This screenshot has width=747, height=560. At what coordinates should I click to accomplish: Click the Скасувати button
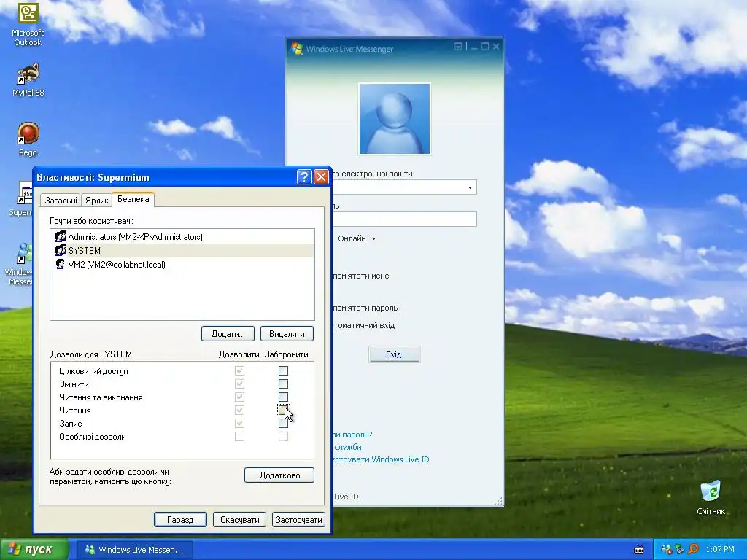[x=239, y=519]
